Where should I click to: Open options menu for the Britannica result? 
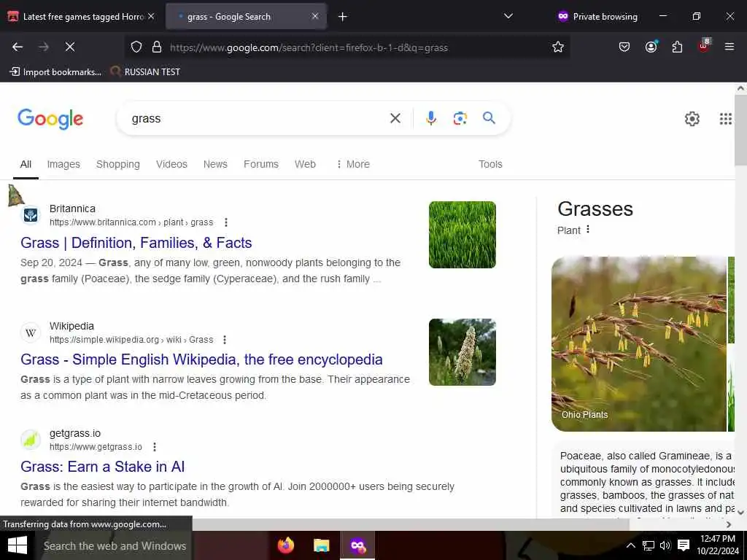[226, 222]
